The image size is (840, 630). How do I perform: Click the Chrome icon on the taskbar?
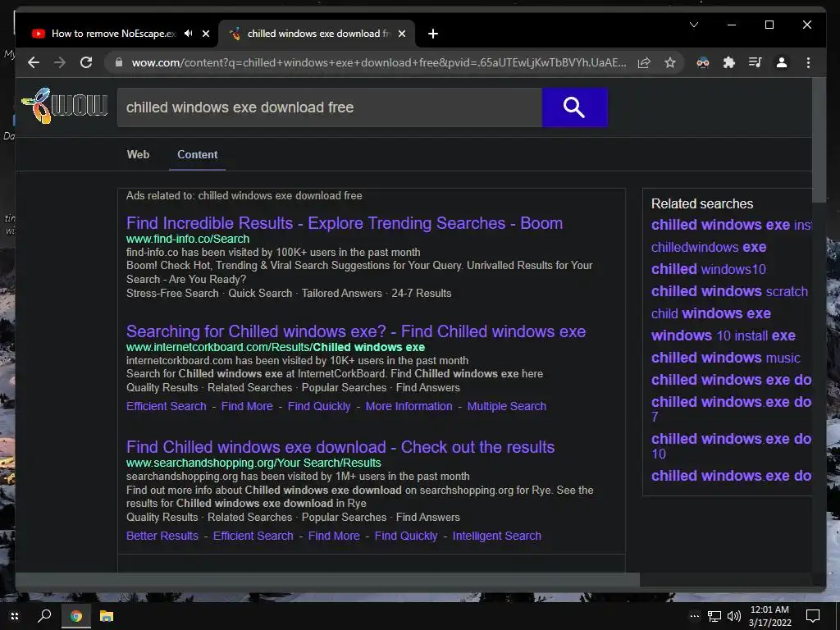pos(76,616)
